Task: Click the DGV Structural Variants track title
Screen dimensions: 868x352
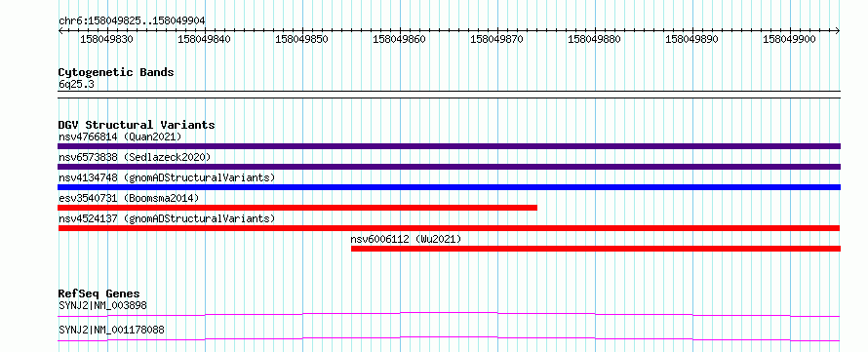Action: click(137, 125)
